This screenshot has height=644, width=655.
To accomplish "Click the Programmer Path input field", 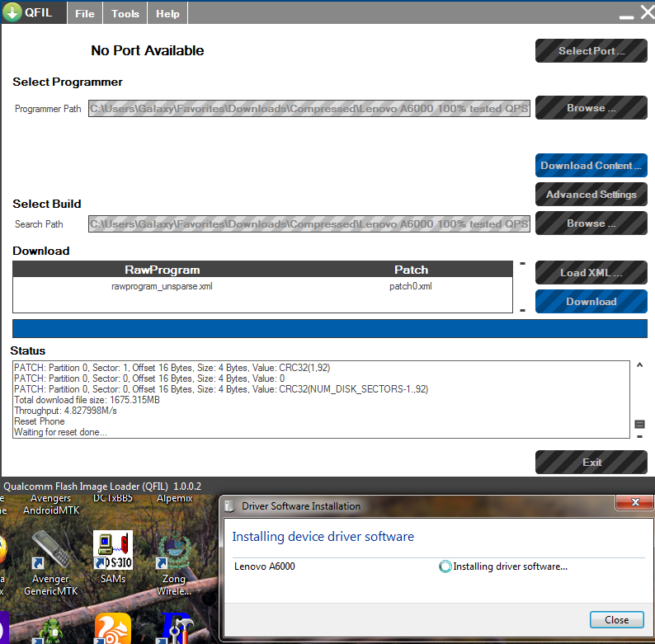I will click(309, 109).
